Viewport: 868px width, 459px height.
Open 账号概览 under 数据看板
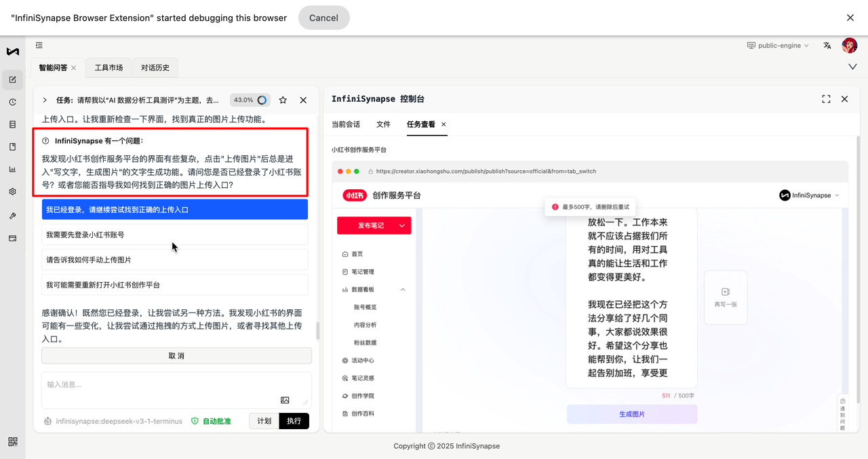coord(365,307)
